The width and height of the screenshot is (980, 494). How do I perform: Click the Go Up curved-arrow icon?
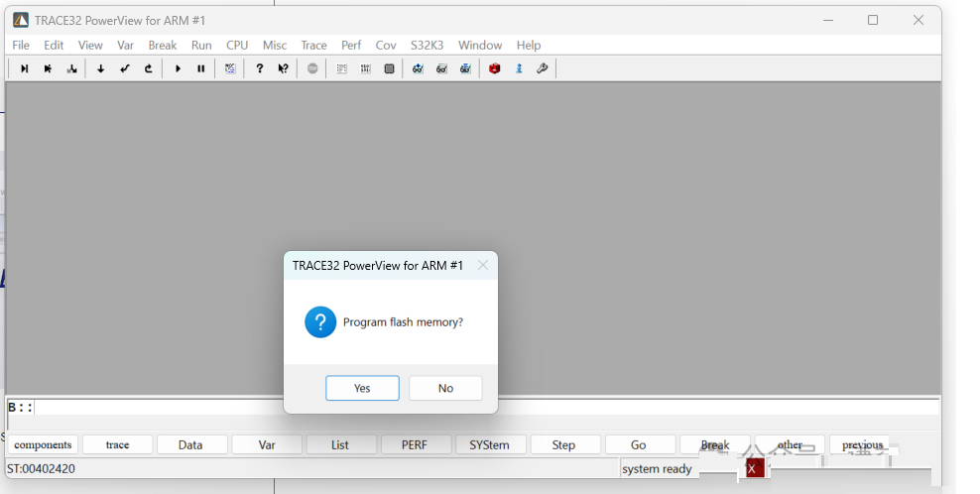click(148, 68)
